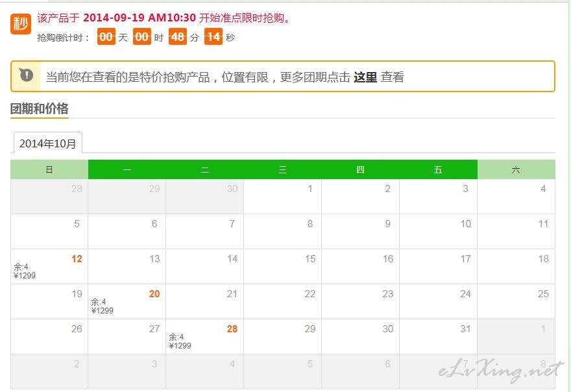Click the 六 Saturday column header
571x392 pixels.
[x=516, y=169]
